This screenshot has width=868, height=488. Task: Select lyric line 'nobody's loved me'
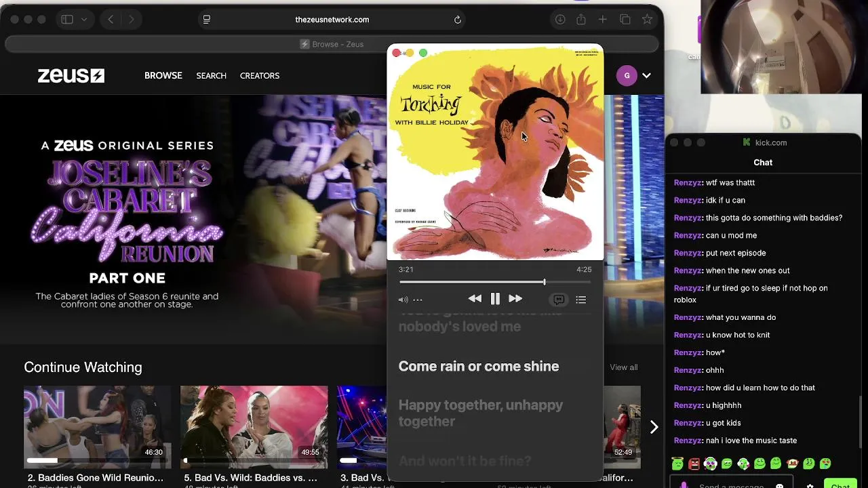coord(460,327)
